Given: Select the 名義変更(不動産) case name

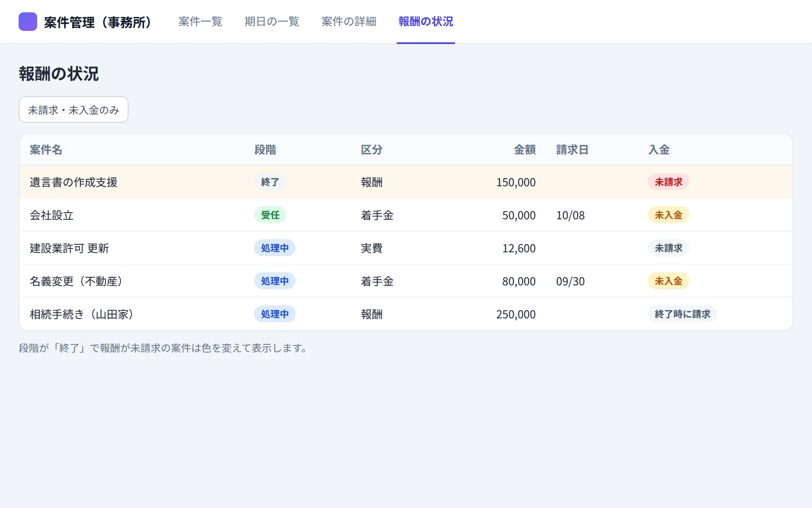Looking at the screenshot, I should [x=76, y=281].
